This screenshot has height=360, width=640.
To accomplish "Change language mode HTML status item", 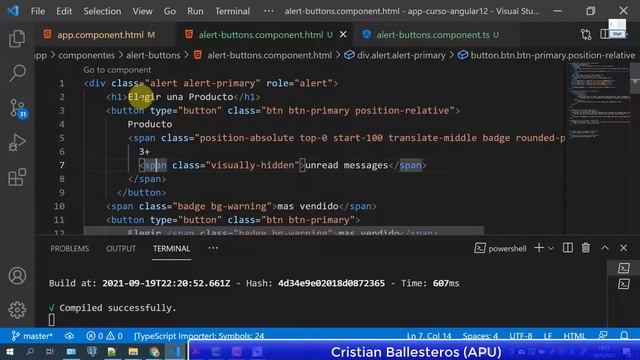I will [x=574, y=336].
